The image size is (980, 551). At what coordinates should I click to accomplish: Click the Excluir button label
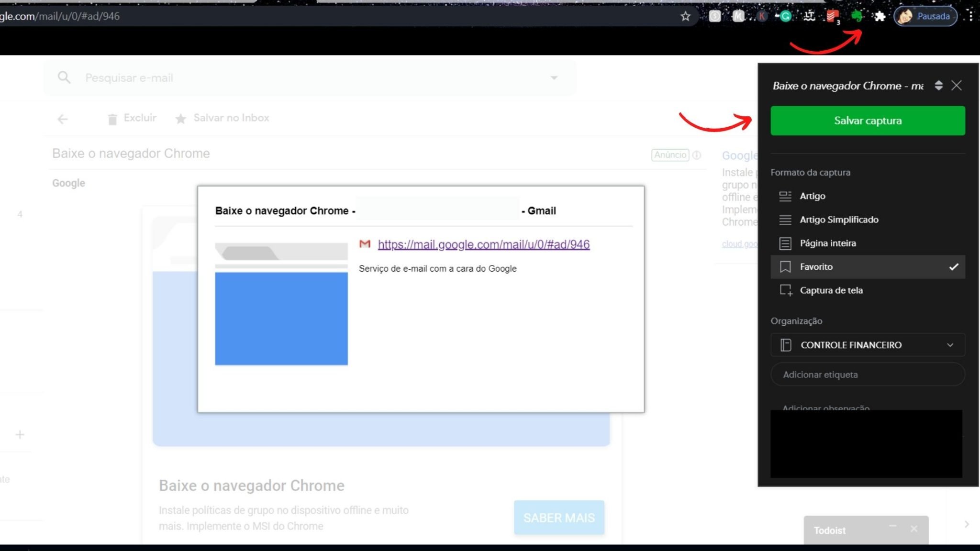(140, 118)
